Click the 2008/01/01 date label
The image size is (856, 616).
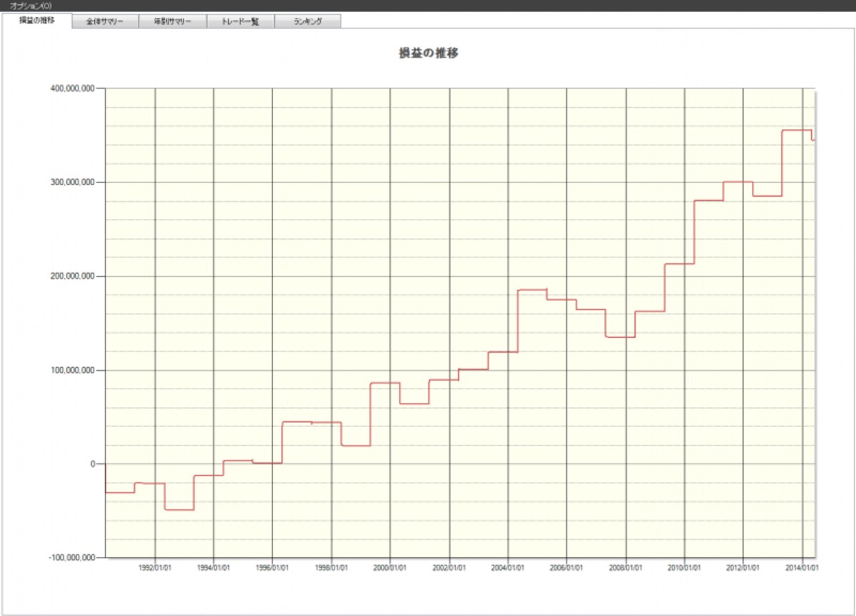(x=626, y=568)
